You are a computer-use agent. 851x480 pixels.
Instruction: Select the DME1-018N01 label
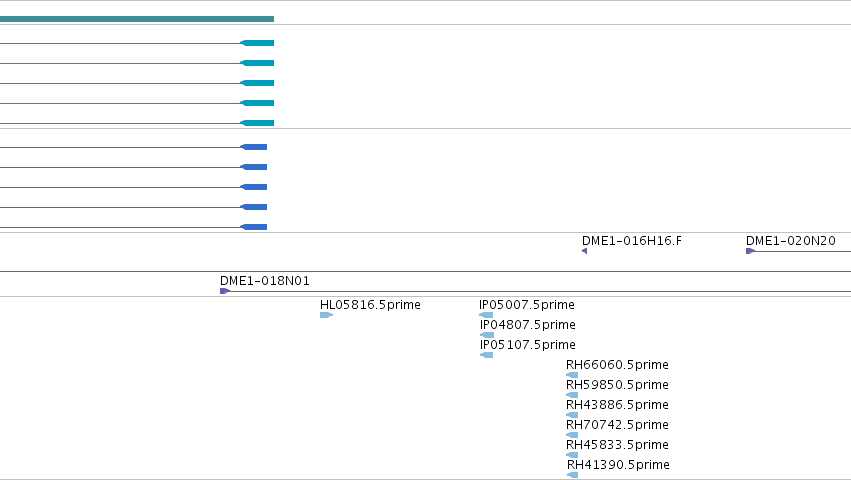pyautogui.click(x=265, y=281)
